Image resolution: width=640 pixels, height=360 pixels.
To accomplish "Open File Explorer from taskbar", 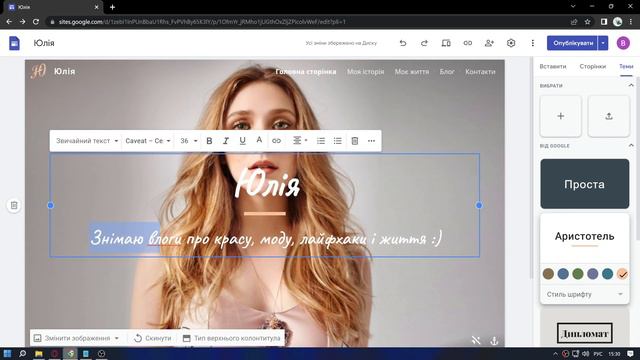I will 39,353.
